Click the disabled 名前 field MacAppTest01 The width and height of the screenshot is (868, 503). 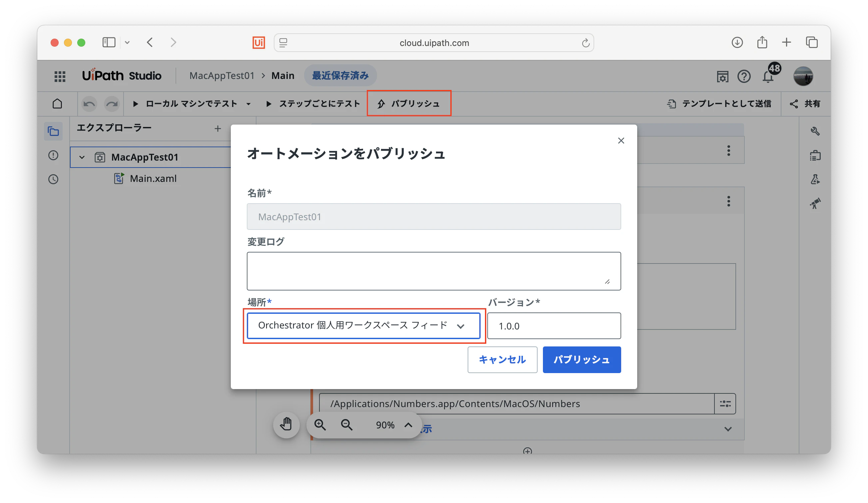click(434, 217)
